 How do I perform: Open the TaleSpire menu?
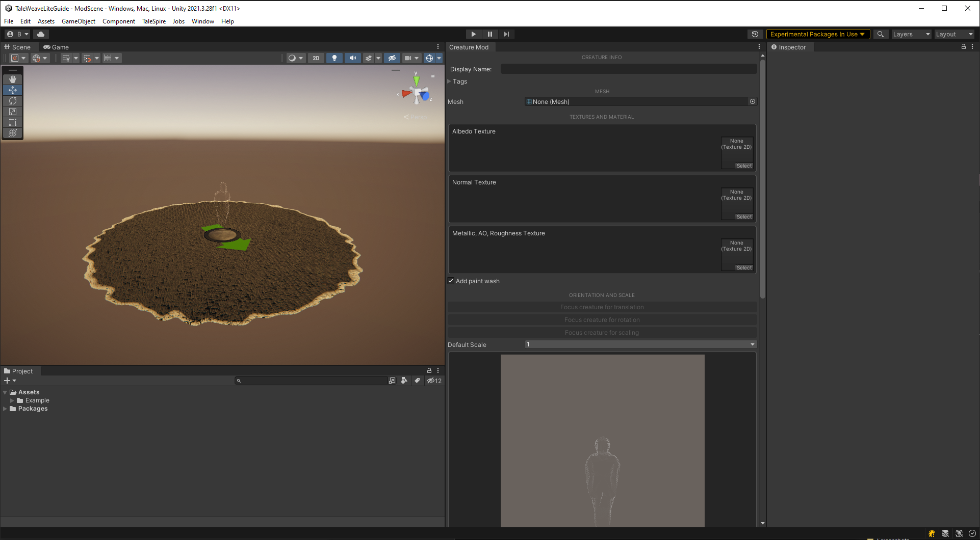(x=153, y=21)
